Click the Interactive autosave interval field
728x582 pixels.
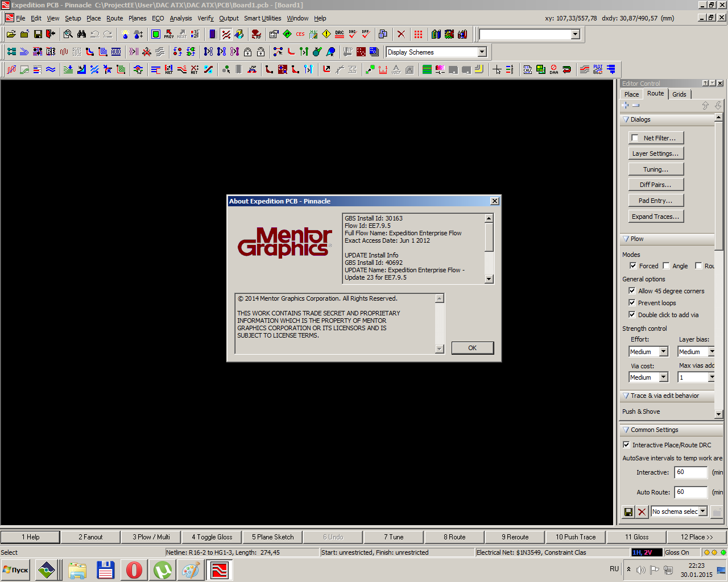coord(691,472)
